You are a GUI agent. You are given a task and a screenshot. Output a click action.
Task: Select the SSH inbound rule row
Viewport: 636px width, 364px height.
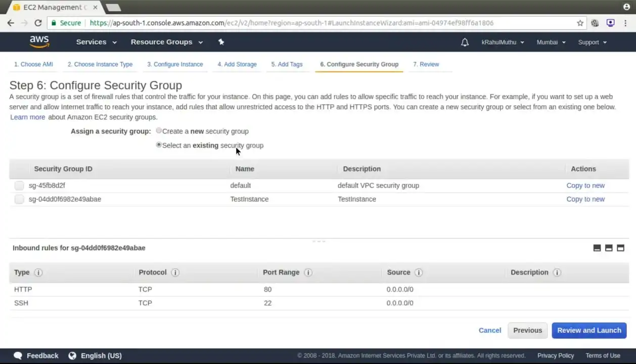(319, 303)
